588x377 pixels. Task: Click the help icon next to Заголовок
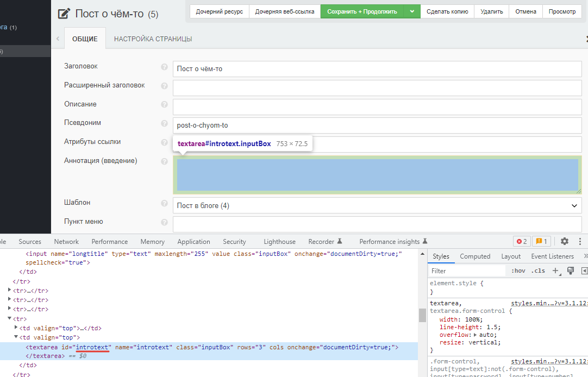[x=164, y=67]
